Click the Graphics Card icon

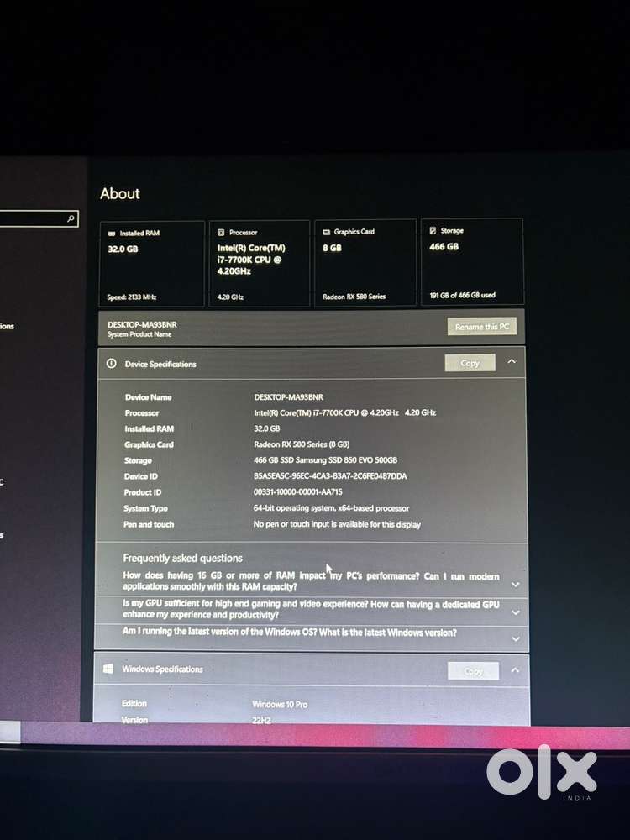tap(326, 232)
